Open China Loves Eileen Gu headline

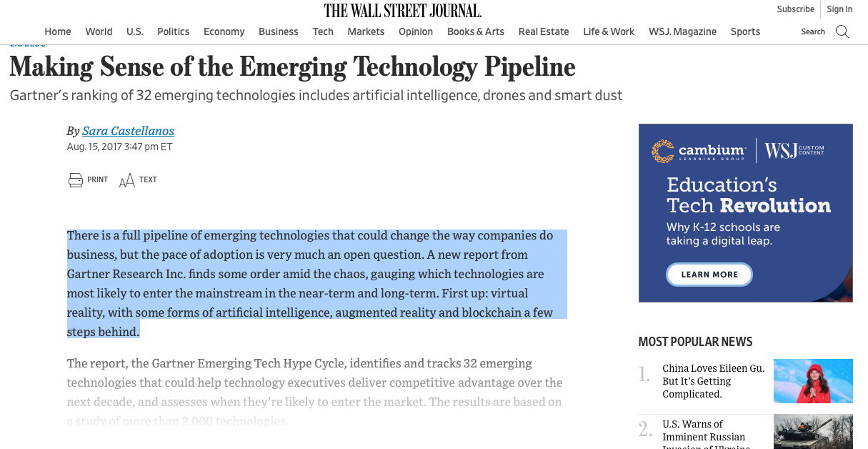click(714, 381)
